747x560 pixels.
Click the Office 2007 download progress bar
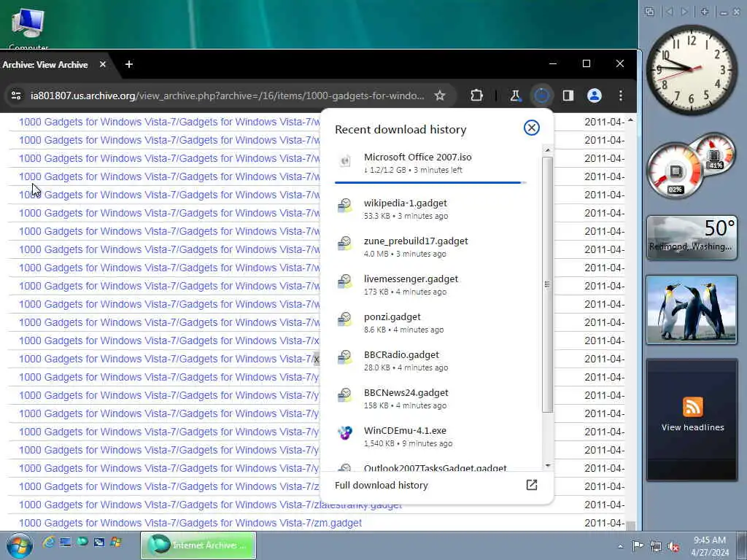tap(430, 182)
